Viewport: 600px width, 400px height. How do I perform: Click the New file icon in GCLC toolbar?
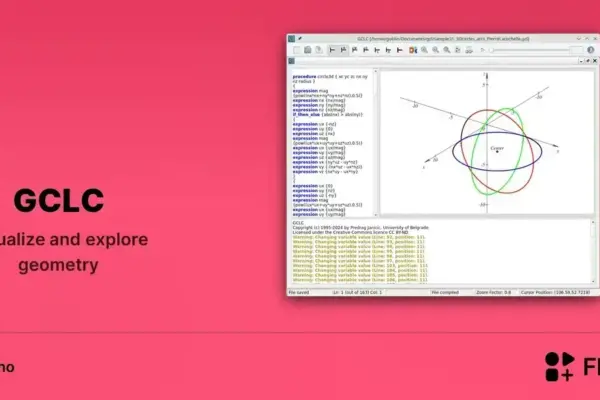click(297, 50)
